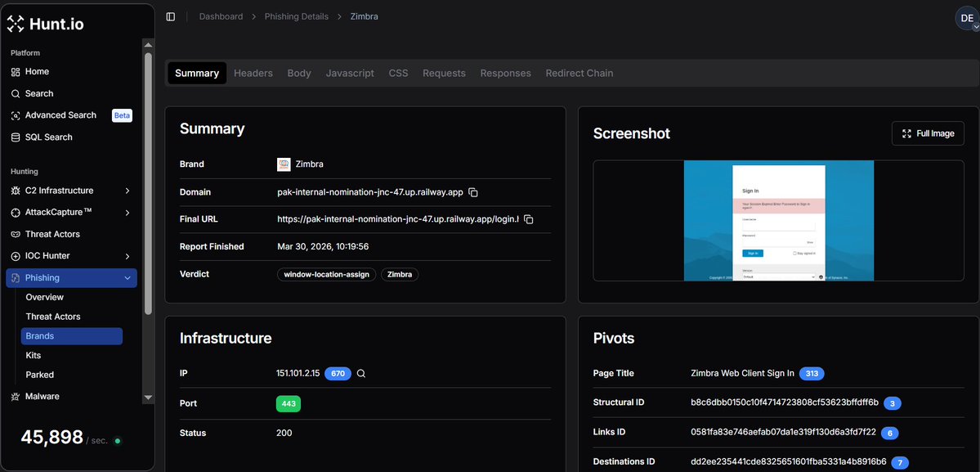Copy the Final URL with copy icon
Screen dimensions: 980x472
[x=529, y=219]
